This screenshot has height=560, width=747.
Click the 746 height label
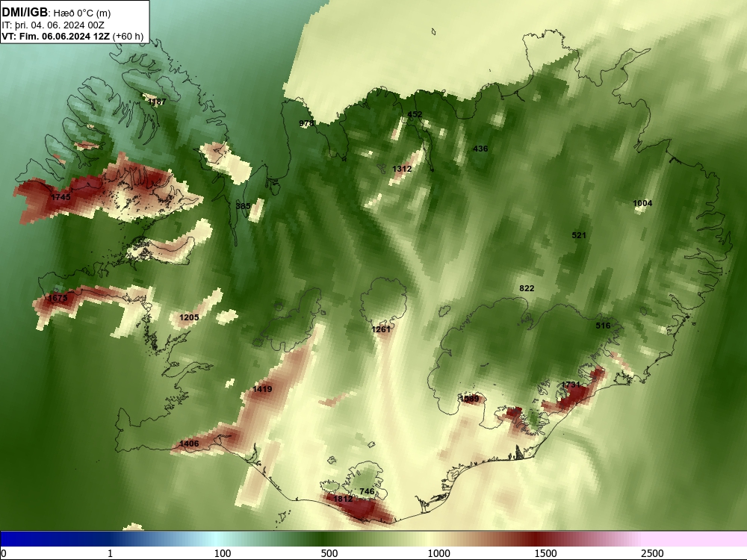[x=367, y=491]
